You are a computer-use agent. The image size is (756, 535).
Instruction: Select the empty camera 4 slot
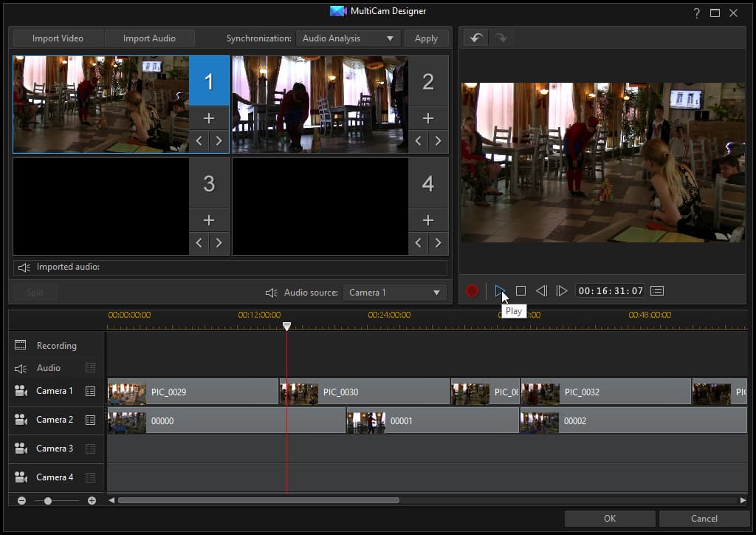pyautogui.click(x=320, y=206)
